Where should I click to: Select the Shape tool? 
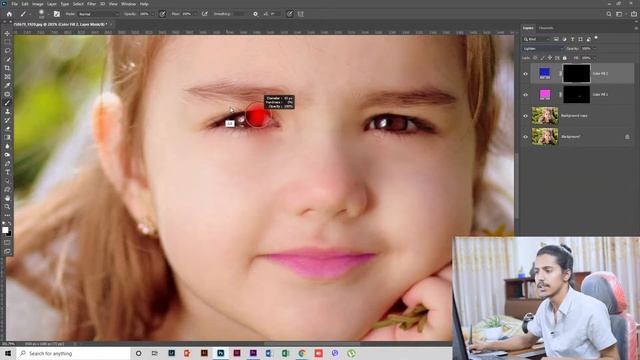[7, 189]
